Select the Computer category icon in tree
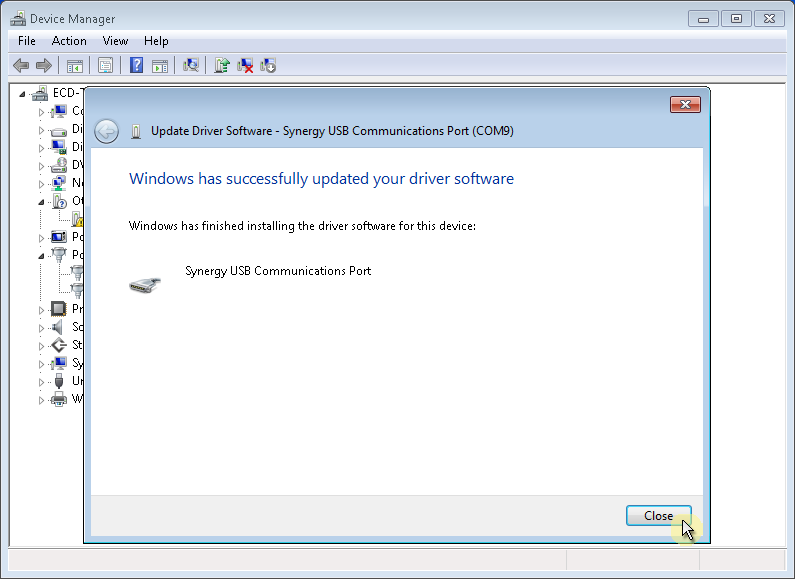The width and height of the screenshot is (795, 579). click(x=59, y=111)
